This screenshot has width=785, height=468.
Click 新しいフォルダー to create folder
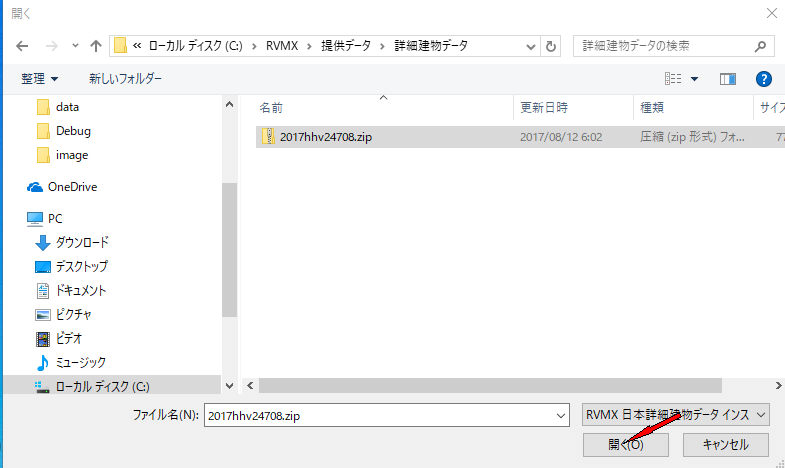[x=125, y=78]
